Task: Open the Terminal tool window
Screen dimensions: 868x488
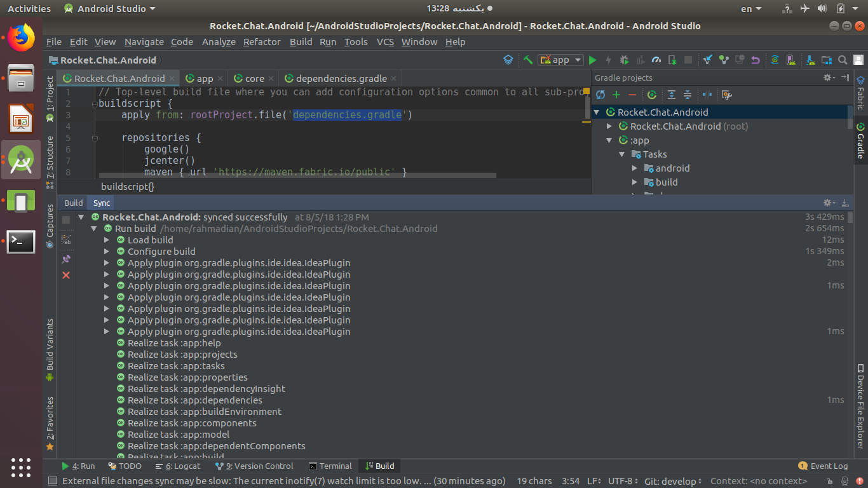Action: (330, 466)
